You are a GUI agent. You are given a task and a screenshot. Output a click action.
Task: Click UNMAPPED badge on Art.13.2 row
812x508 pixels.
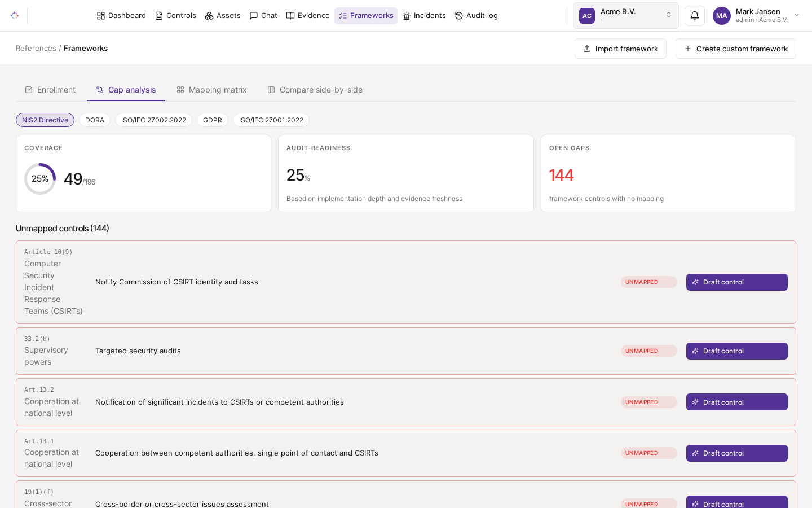[649, 402]
